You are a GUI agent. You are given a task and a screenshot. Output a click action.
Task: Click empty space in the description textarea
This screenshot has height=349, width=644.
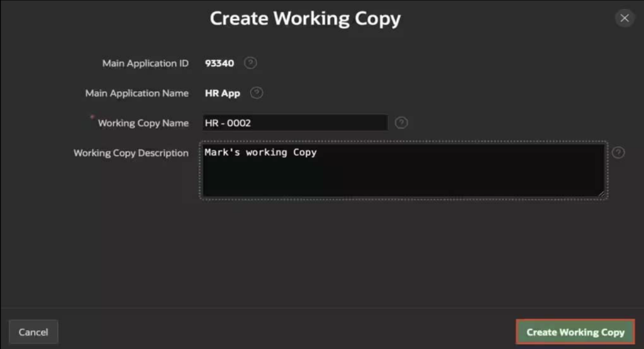pyautogui.click(x=402, y=179)
